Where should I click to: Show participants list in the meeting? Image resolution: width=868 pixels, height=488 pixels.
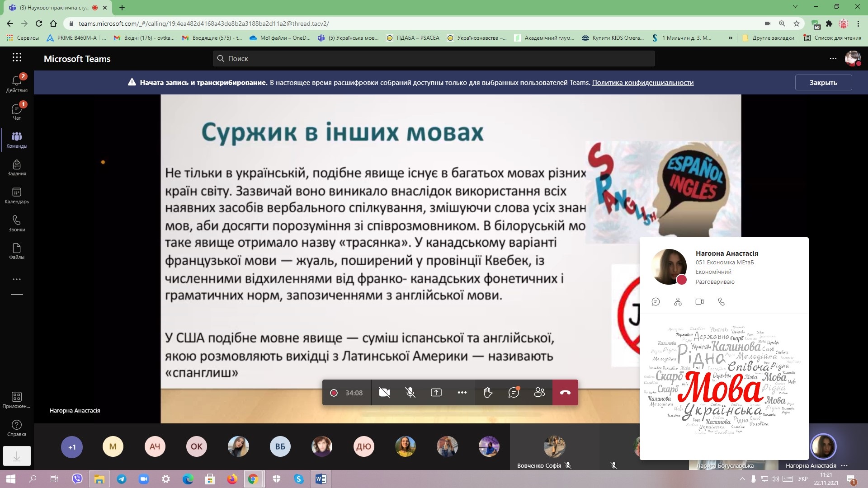[x=539, y=393]
